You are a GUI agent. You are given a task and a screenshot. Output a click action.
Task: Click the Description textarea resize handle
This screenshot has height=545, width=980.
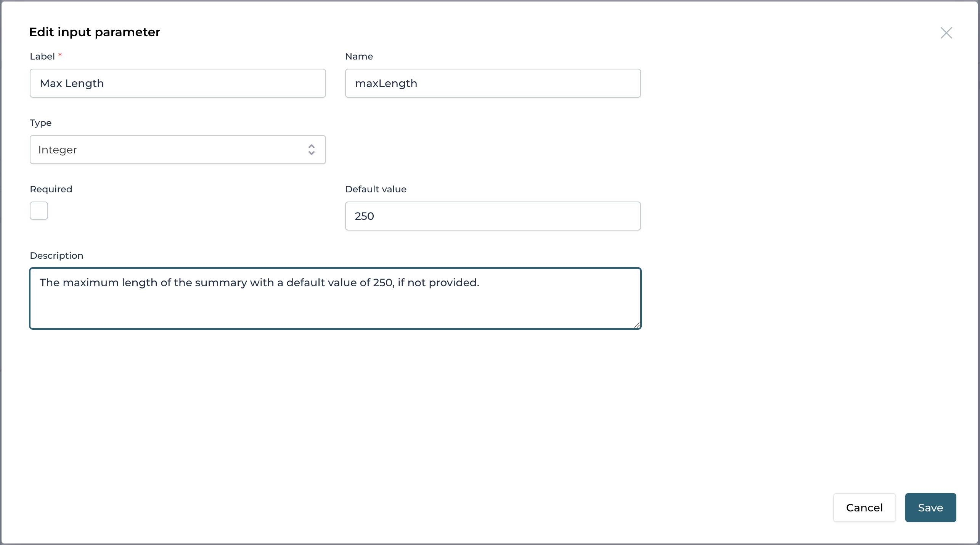click(x=637, y=325)
